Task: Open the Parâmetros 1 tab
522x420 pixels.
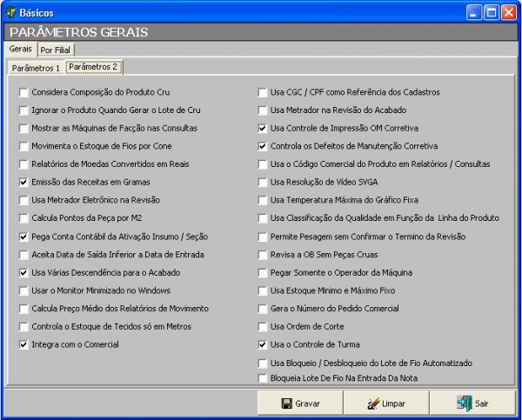Action: (36, 68)
